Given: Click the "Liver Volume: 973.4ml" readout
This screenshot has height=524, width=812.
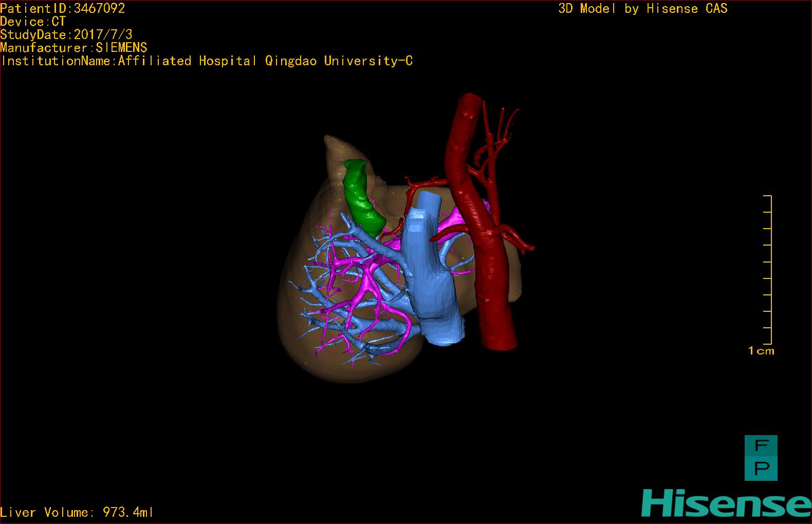Looking at the screenshot, I should (77, 512).
